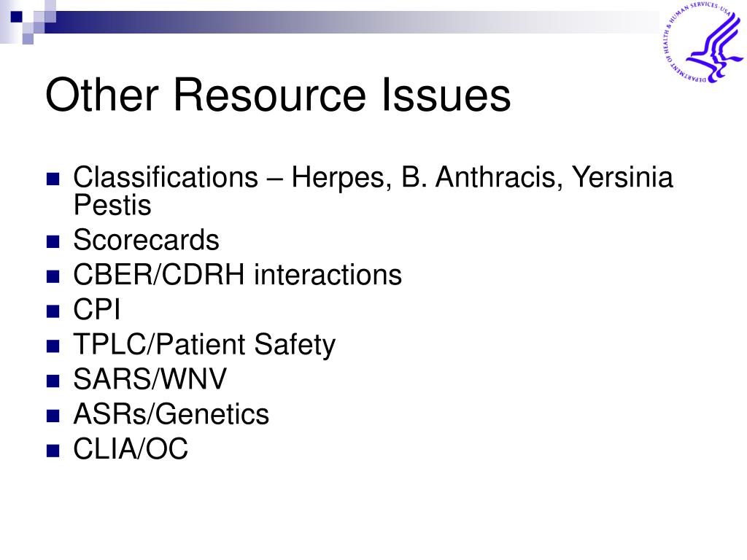Click the CBER/CDRH interactions line
The image size is (747, 560).
pyautogui.click(x=237, y=275)
